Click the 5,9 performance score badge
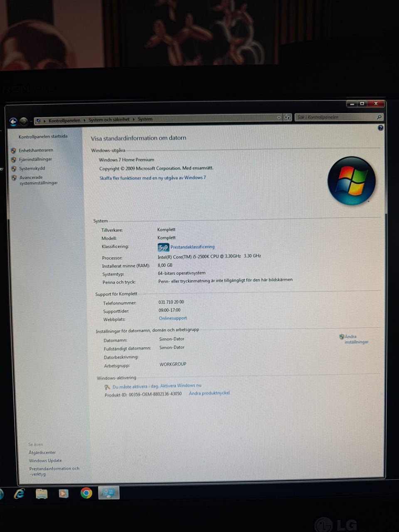The image size is (399, 532). [x=163, y=247]
